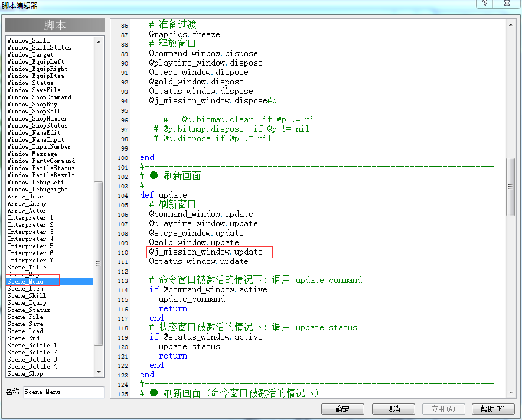Screen dimensions: 522x420
Task: Select Scene_Status script
Action: tap(28, 310)
